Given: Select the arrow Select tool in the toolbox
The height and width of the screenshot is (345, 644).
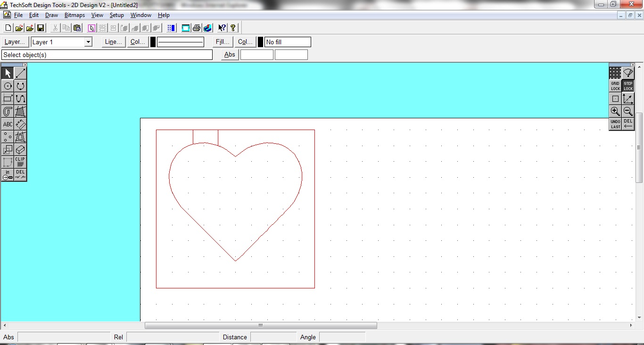Looking at the screenshot, I should (8, 73).
